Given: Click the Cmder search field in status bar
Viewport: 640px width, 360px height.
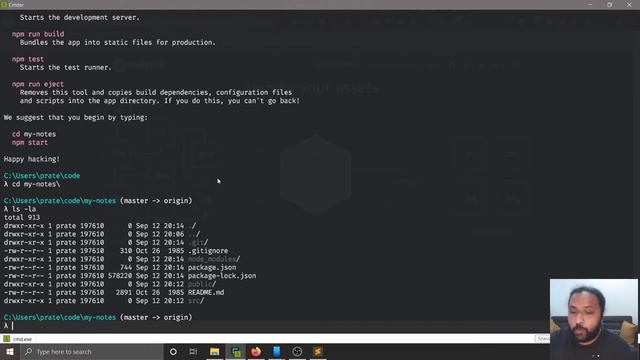Looking at the screenshot, I should click(542, 339).
